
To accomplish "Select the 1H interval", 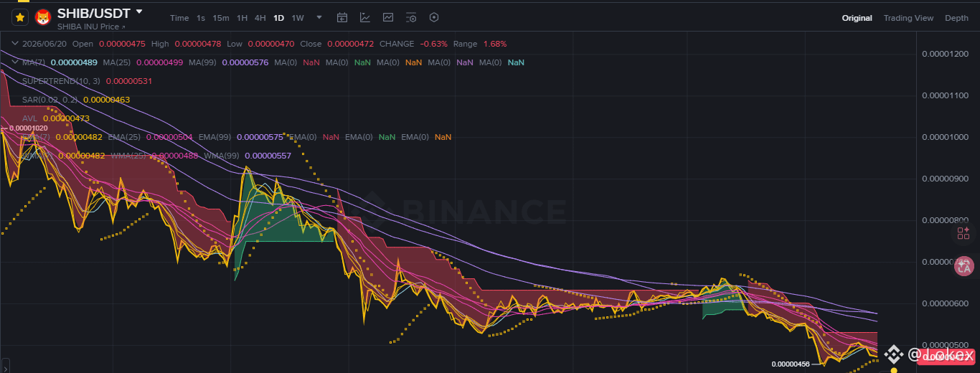I will pos(242,18).
